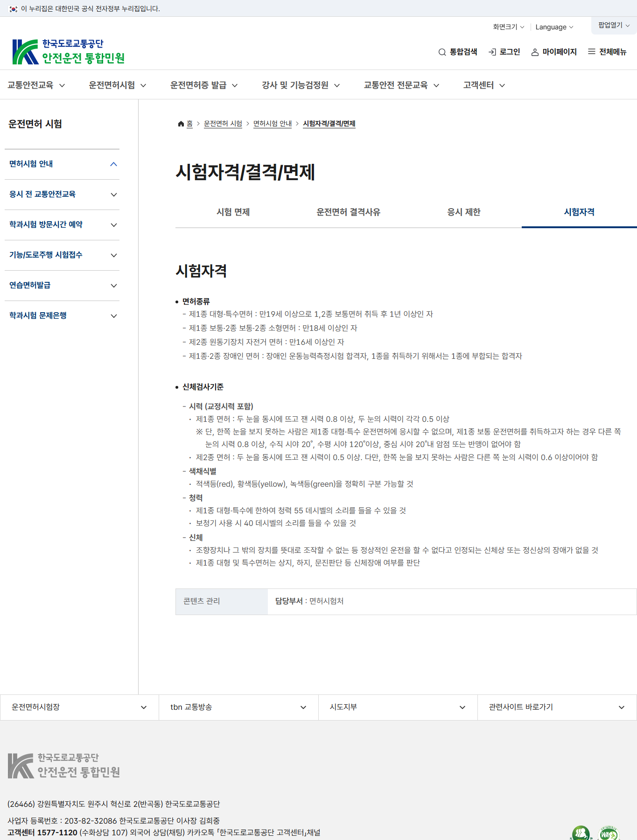The image size is (637, 840).
Task: Open the tbn 교통방송 footer dropdown
Action: [x=238, y=707]
